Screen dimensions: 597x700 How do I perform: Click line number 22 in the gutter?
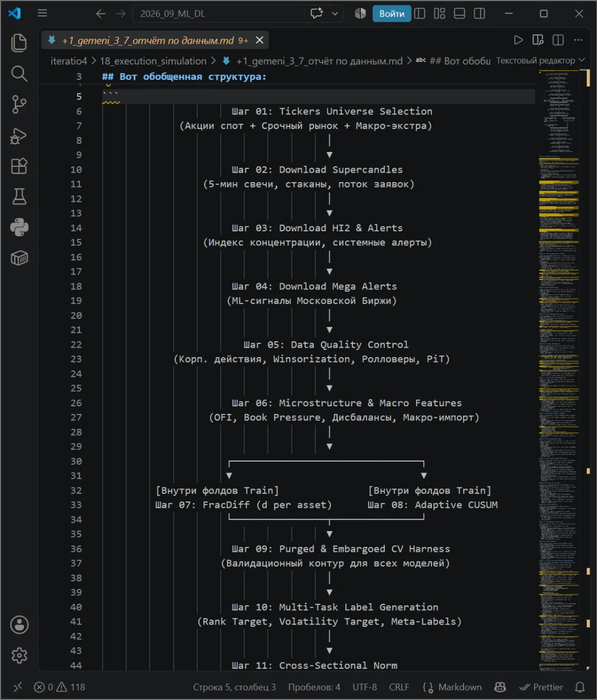(x=76, y=345)
